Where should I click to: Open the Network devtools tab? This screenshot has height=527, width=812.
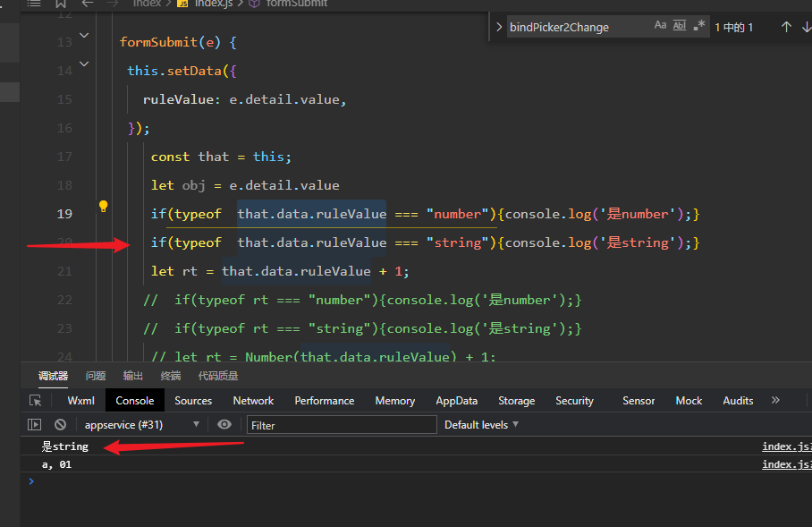pyautogui.click(x=253, y=401)
